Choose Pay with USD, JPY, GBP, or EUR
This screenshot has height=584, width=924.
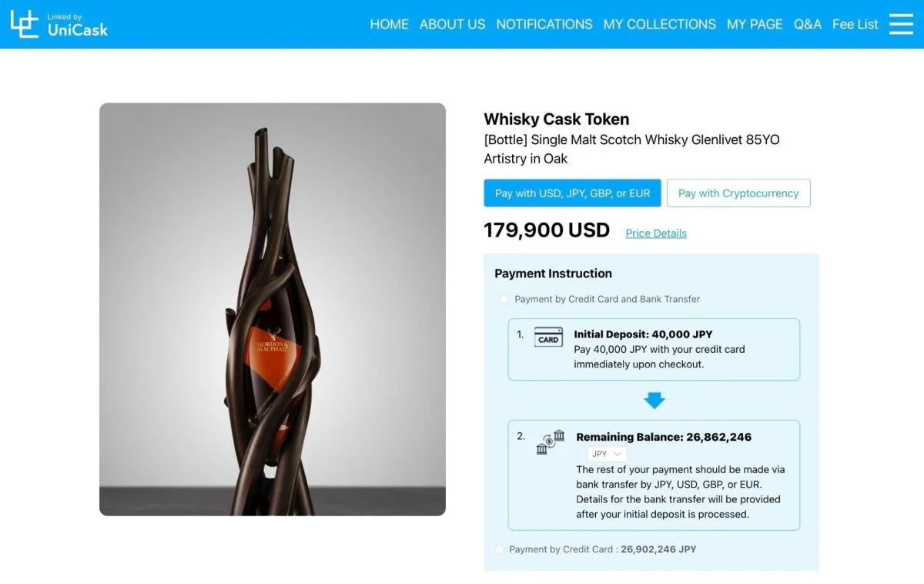[x=572, y=193]
